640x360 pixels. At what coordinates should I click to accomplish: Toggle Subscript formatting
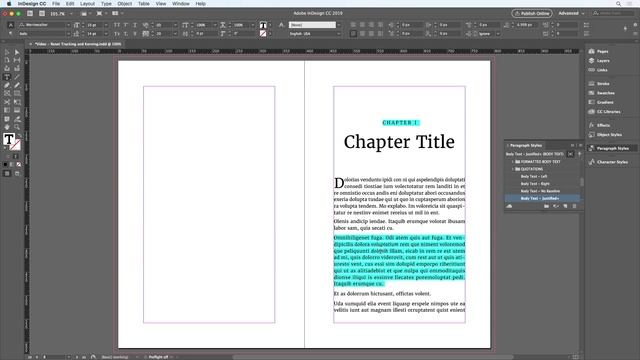pyautogui.click(x=126, y=33)
